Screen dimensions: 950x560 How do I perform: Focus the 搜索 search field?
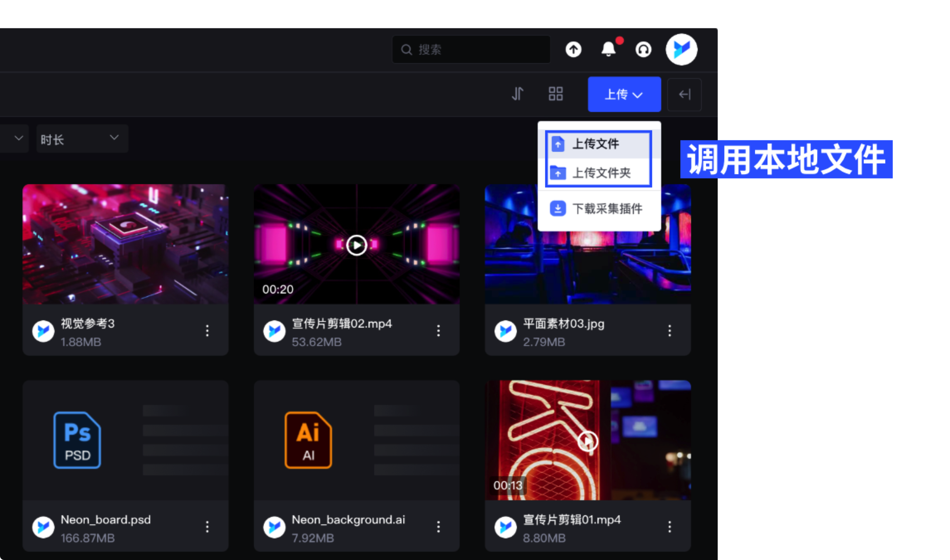[471, 49]
